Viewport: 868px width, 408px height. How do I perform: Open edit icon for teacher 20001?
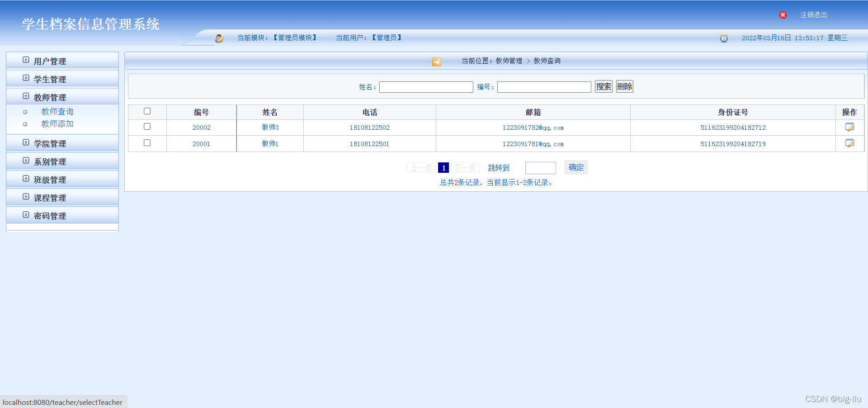850,143
